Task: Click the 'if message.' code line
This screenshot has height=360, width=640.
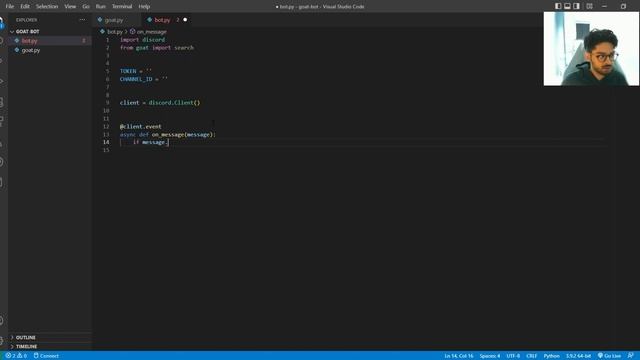Action: [151, 142]
